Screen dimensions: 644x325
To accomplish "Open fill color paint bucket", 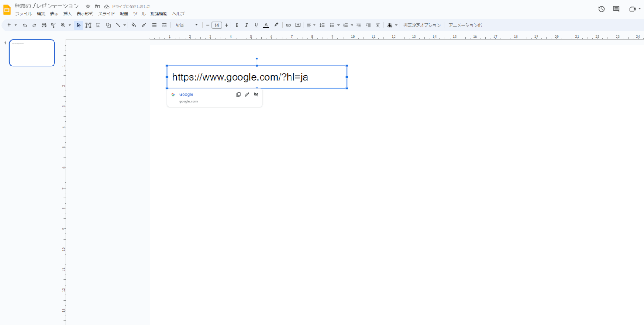I will point(134,25).
